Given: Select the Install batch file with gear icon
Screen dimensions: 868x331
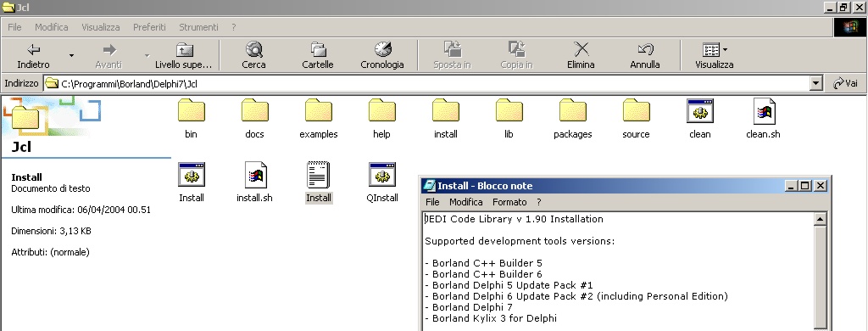Looking at the screenshot, I should 192,182.
